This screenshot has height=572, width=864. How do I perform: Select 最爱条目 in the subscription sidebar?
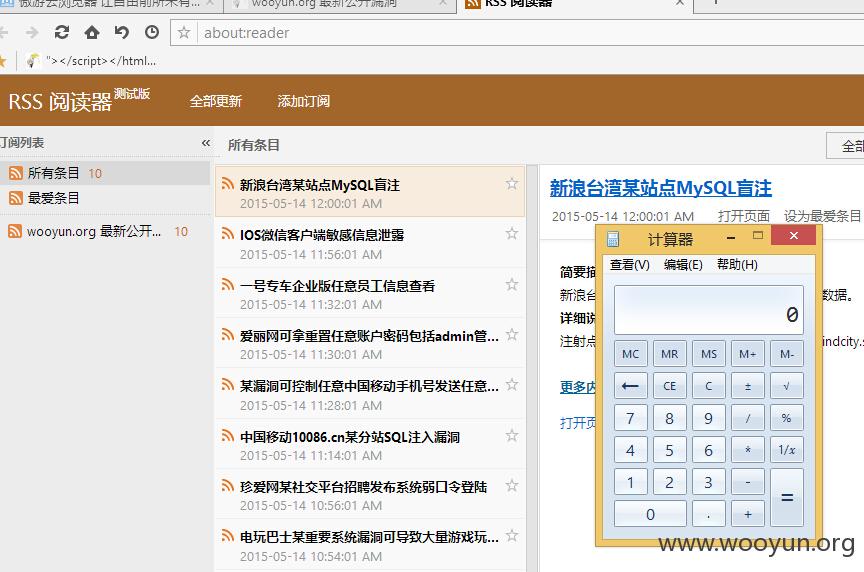coord(105,198)
